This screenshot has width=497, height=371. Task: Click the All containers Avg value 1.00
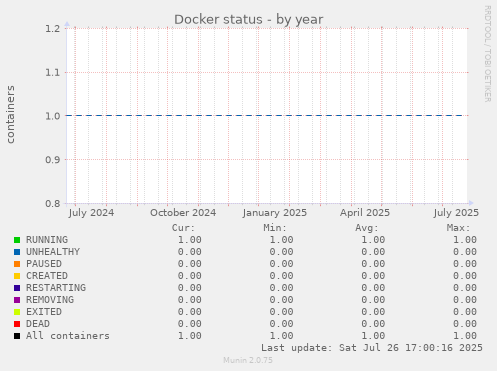(x=373, y=336)
